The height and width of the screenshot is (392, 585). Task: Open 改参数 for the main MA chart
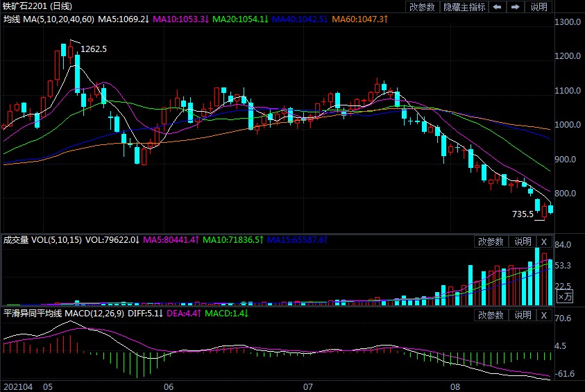[422, 7]
